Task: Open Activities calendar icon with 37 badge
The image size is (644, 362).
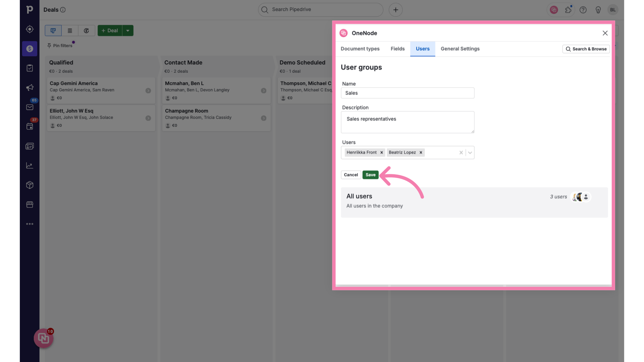Action: [30, 126]
